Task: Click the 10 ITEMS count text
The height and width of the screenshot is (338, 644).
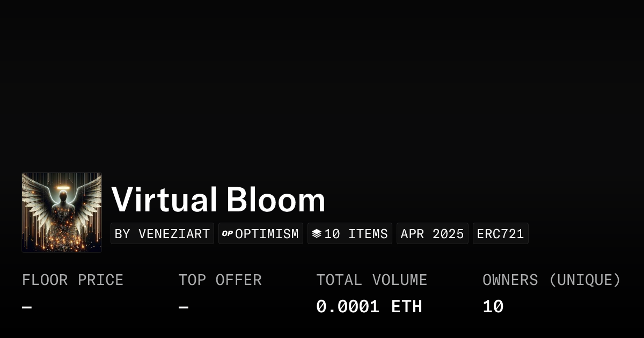Action: click(356, 234)
